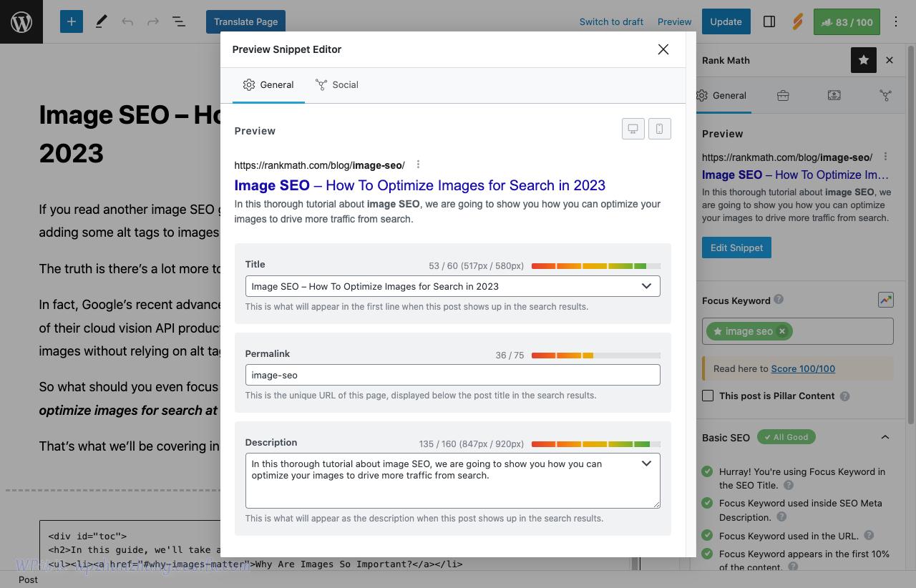Click the 'All Good' Basic SEO badge
916x588 pixels.
click(x=786, y=437)
